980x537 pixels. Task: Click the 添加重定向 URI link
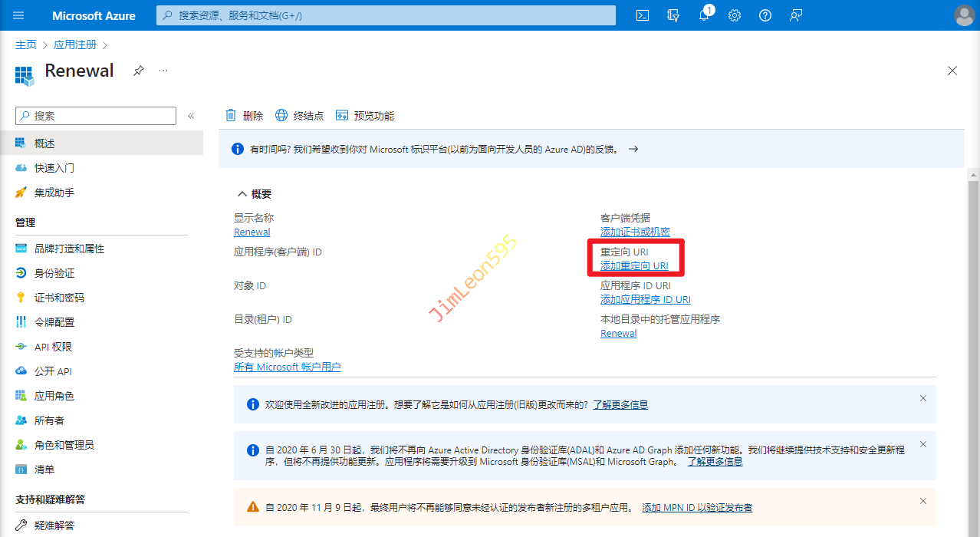click(x=634, y=266)
